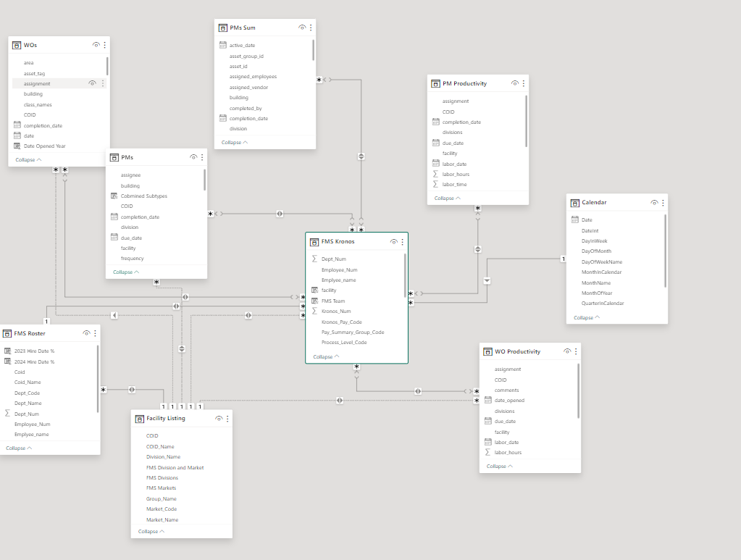This screenshot has height=560, width=741.
Task: Select the MonthName field in Calendar
Action: [596, 283]
